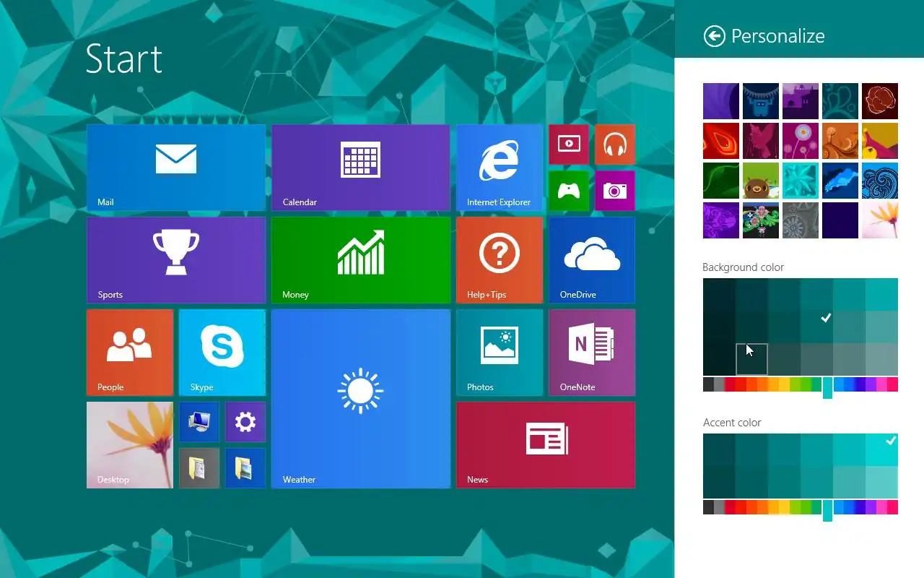The image size is (924, 578).
Task: Pick pale teal bottom-right Accent color swatch
Action: pos(881,482)
